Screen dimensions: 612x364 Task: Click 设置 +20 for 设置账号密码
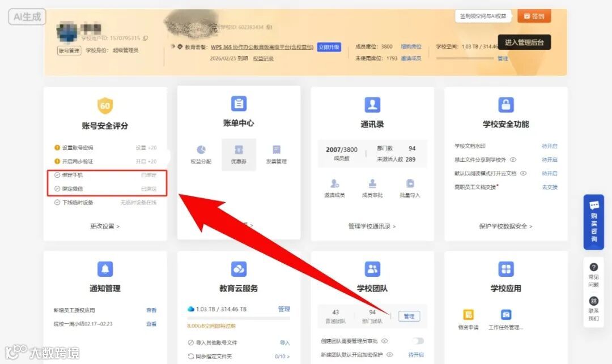(146, 148)
